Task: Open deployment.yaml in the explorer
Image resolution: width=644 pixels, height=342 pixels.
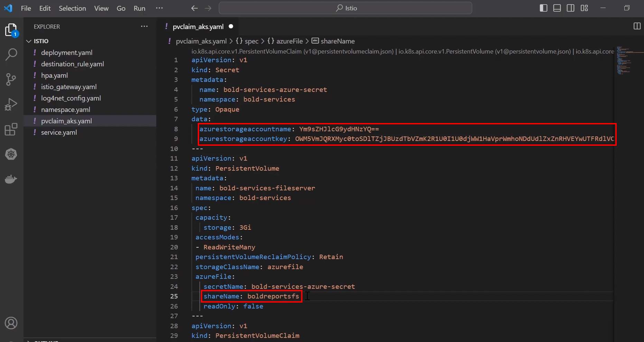Action: tap(66, 53)
